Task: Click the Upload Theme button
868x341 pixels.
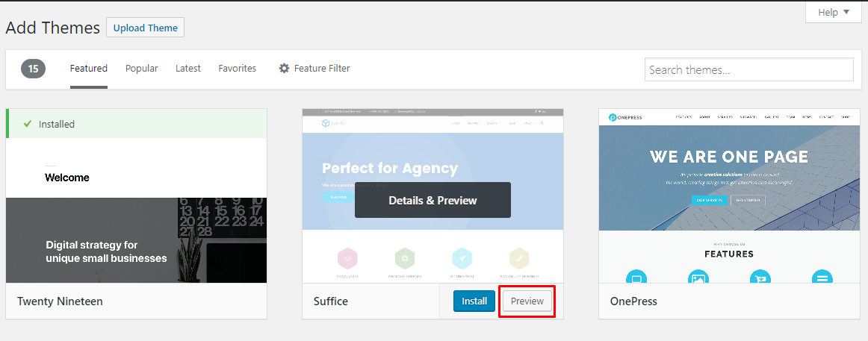Action: click(x=145, y=28)
